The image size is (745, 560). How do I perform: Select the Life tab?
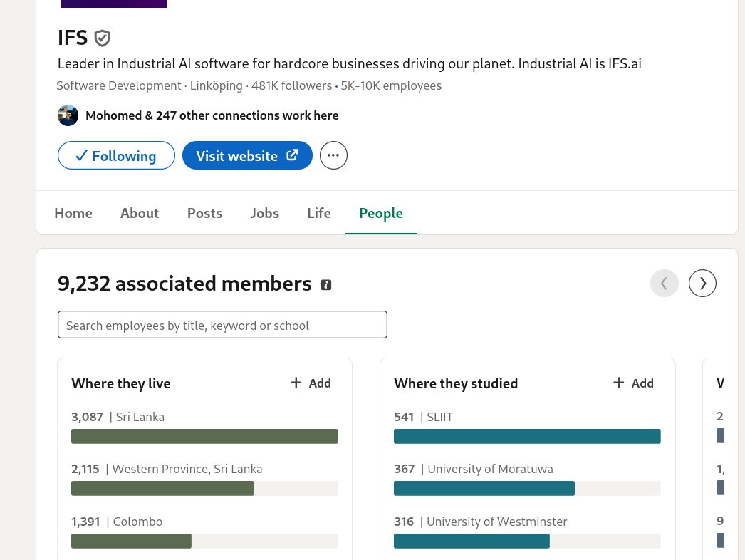click(319, 213)
